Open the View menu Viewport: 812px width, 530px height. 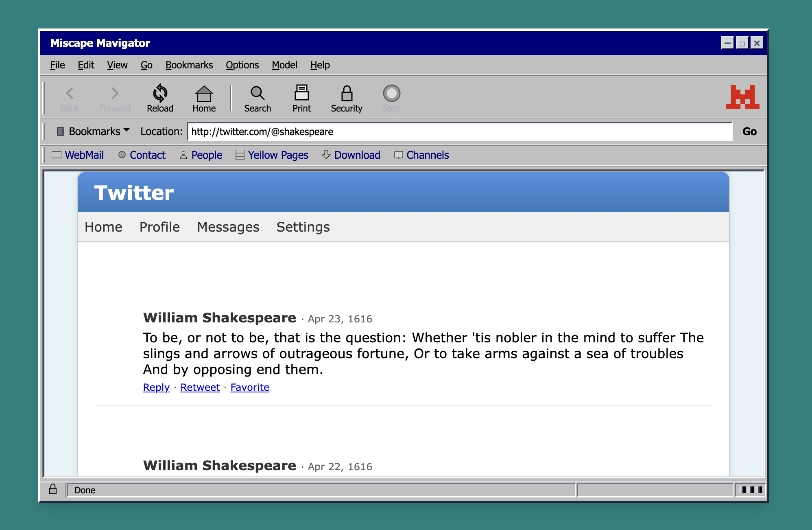point(117,65)
